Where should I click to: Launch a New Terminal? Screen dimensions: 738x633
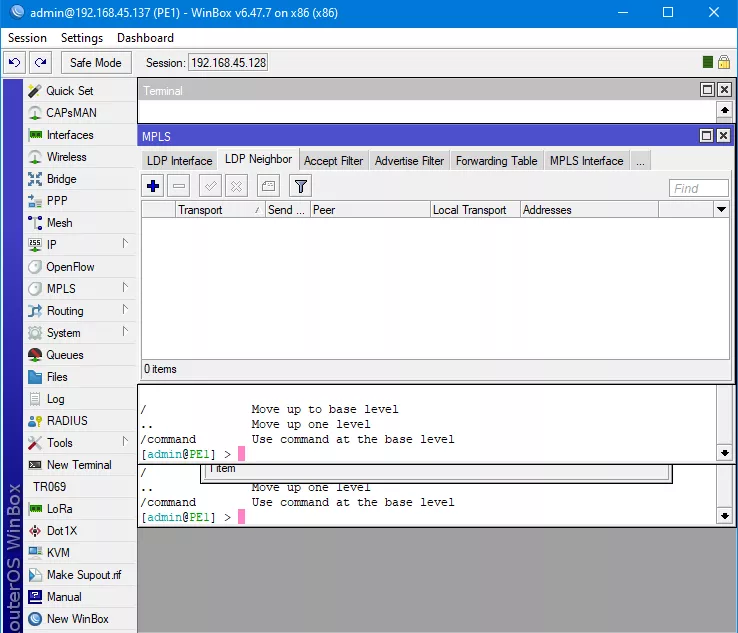point(79,465)
